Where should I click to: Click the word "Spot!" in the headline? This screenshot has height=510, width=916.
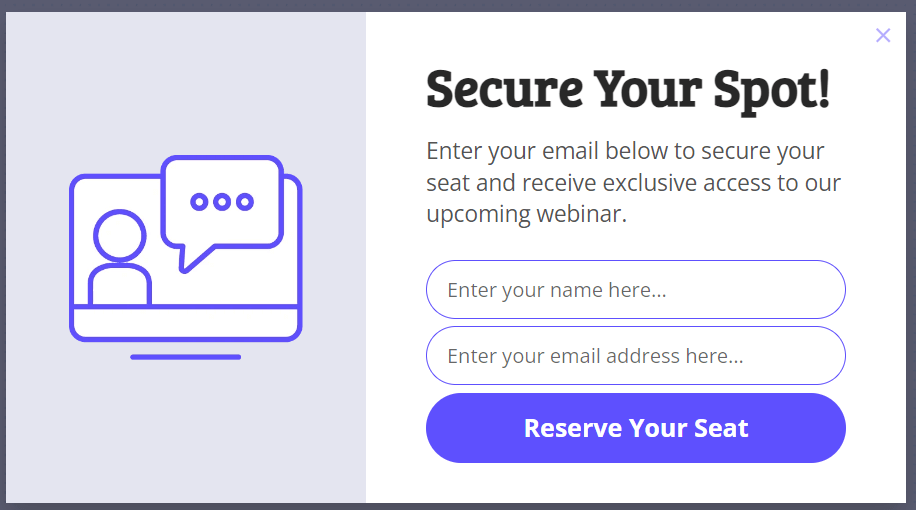pyautogui.click(x=771, y=90)
